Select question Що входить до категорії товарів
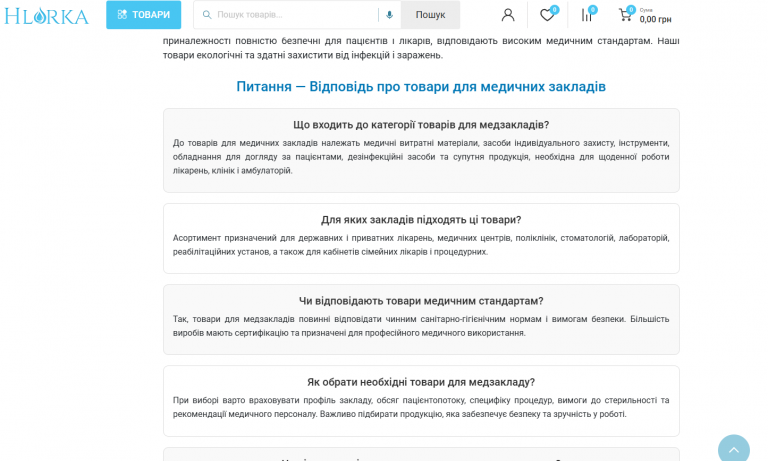768x461 pixels. click(x=421, y=125)
